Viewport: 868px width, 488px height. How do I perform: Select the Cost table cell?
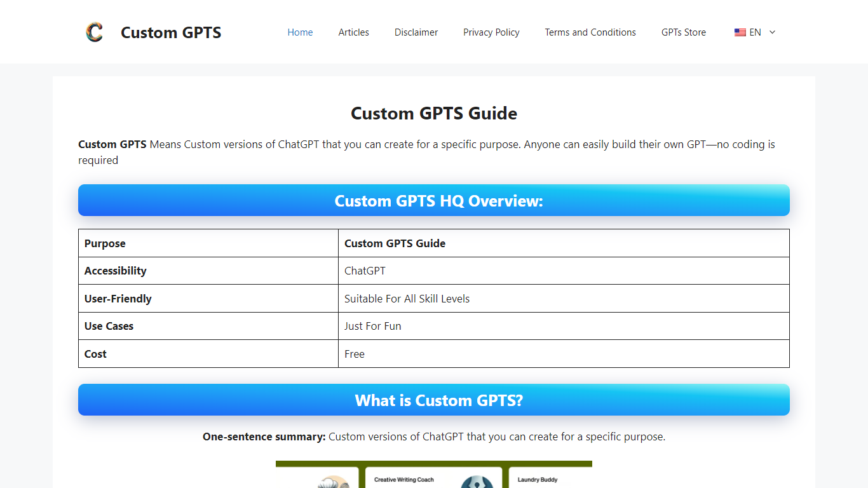tap(208, 354)
